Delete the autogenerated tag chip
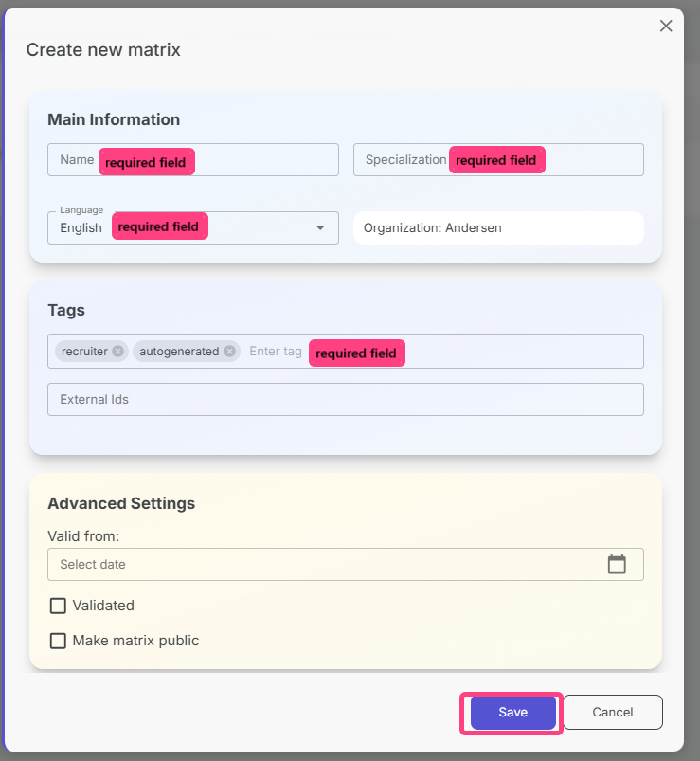Viewport: 700px width, 761px height. pyautogui.click(x=229, y=352)
